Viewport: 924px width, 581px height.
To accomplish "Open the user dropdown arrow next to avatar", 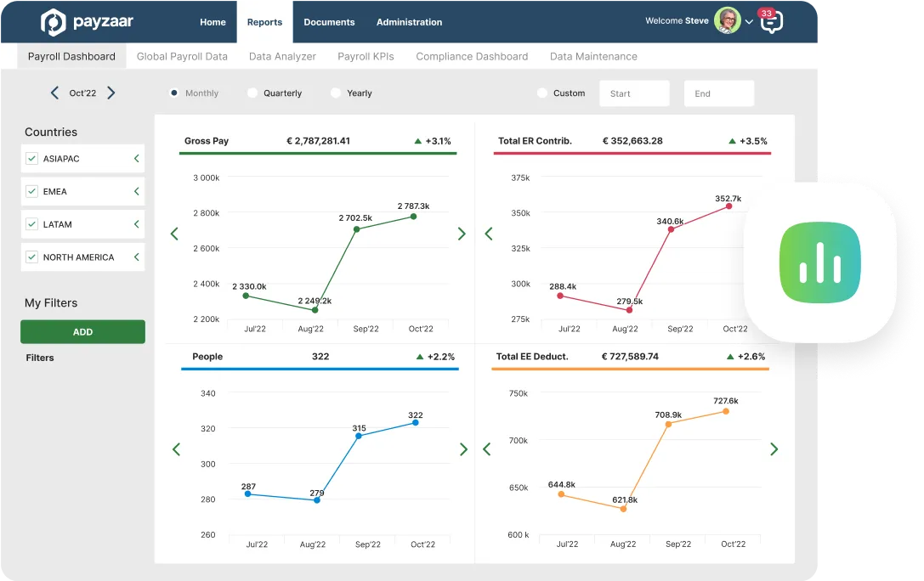I will [749, 22].
